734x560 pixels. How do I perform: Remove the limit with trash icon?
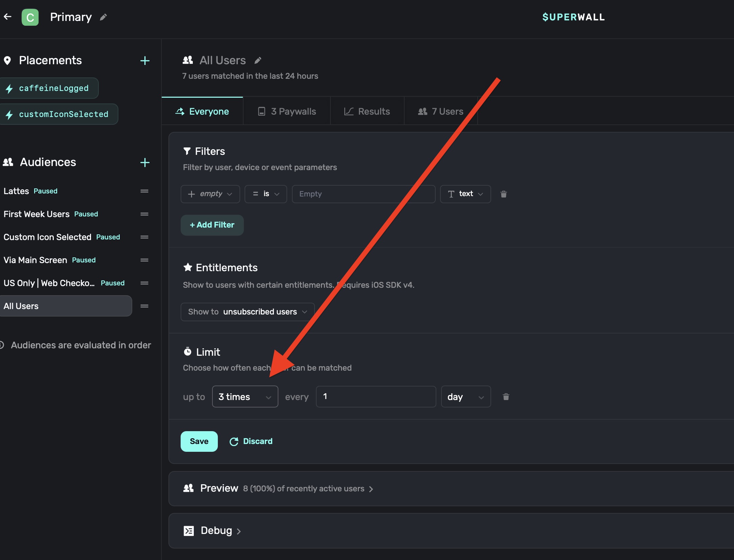point(506,397)
